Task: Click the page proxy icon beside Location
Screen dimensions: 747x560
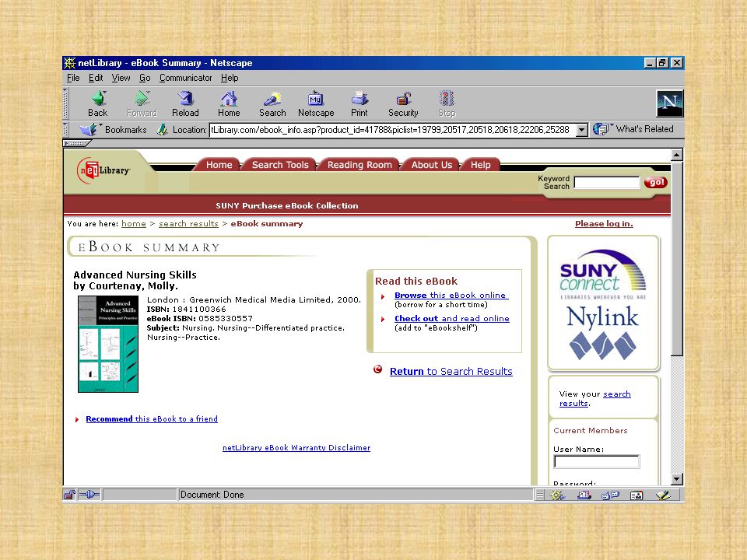Action: click(x=162, y=129)
